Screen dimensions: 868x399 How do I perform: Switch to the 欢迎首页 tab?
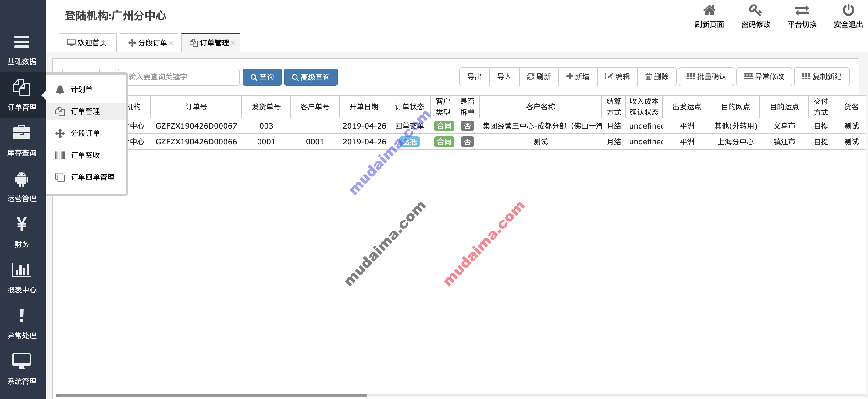pos(87,43)
